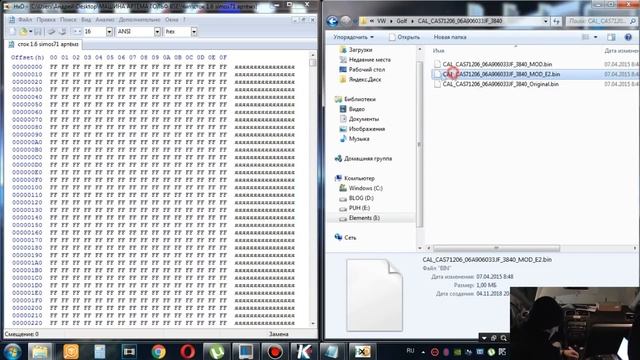Open the Анализ menu in HxD

105,20
